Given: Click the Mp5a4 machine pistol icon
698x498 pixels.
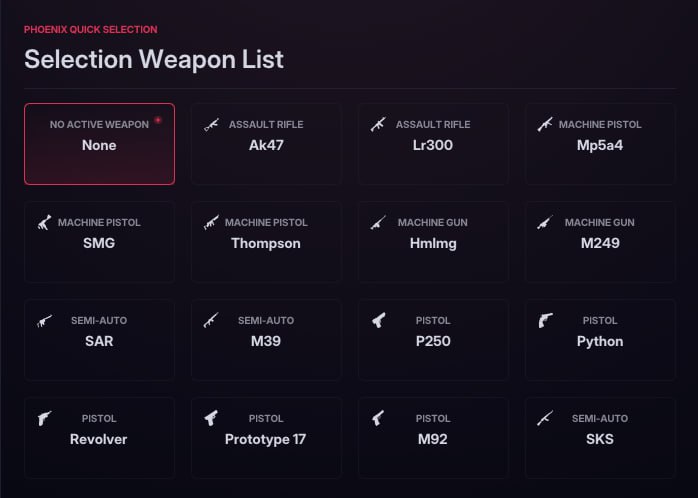Looking at the screenshot, I should tap(545, 125).
